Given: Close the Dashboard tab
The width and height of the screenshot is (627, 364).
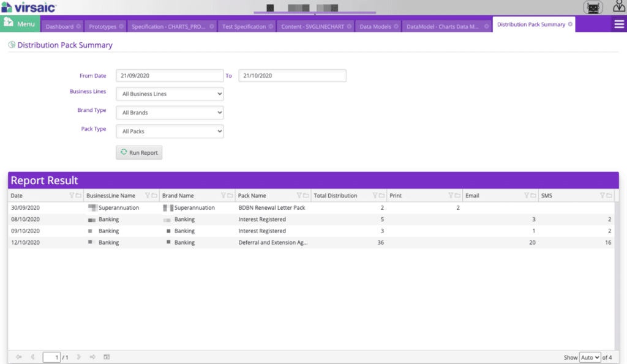Looking at the screenshot, I should [78, 26].
